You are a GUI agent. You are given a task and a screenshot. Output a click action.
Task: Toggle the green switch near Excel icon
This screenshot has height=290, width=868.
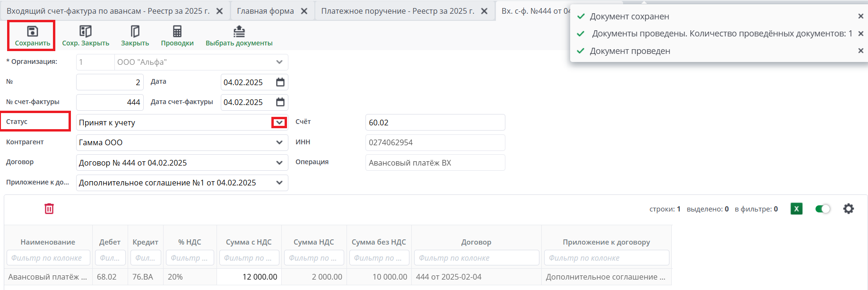pyautogui.click(x=823, y=209)
